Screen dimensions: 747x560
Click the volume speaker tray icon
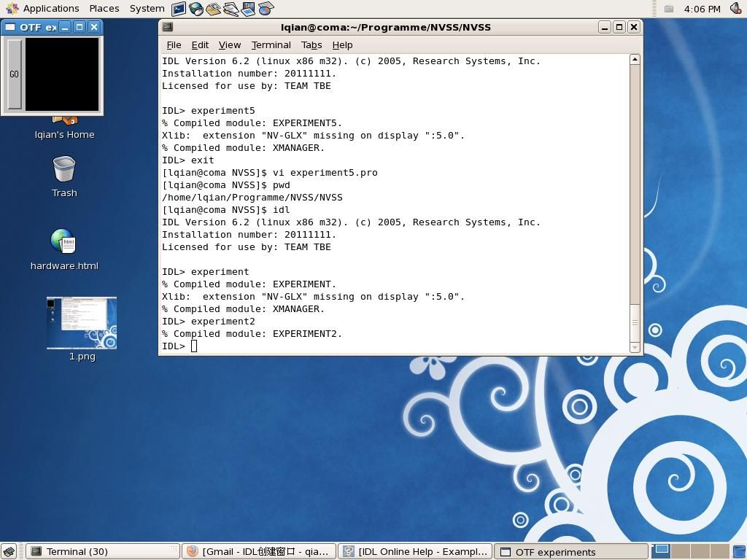(736, 9)
